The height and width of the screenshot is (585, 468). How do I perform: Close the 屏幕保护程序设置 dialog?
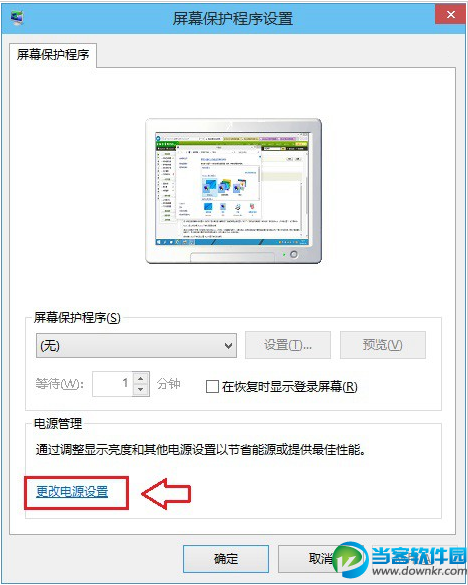point(450,15)
